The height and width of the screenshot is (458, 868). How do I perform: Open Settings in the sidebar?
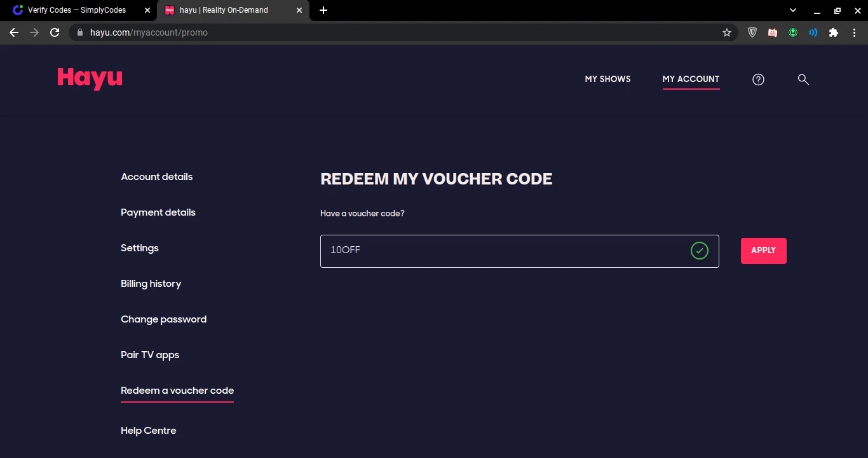tap(140, 248)
